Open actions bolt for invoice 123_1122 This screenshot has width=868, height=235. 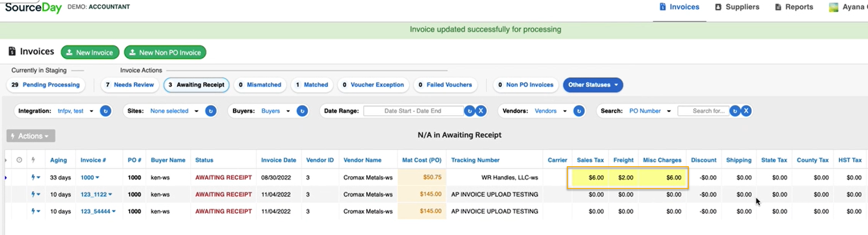(x=35, y=194)
